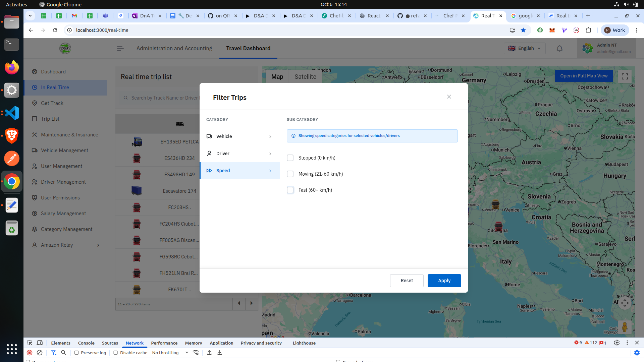Click the notification bell icon

pyautogui.click(x=559, y=49)
